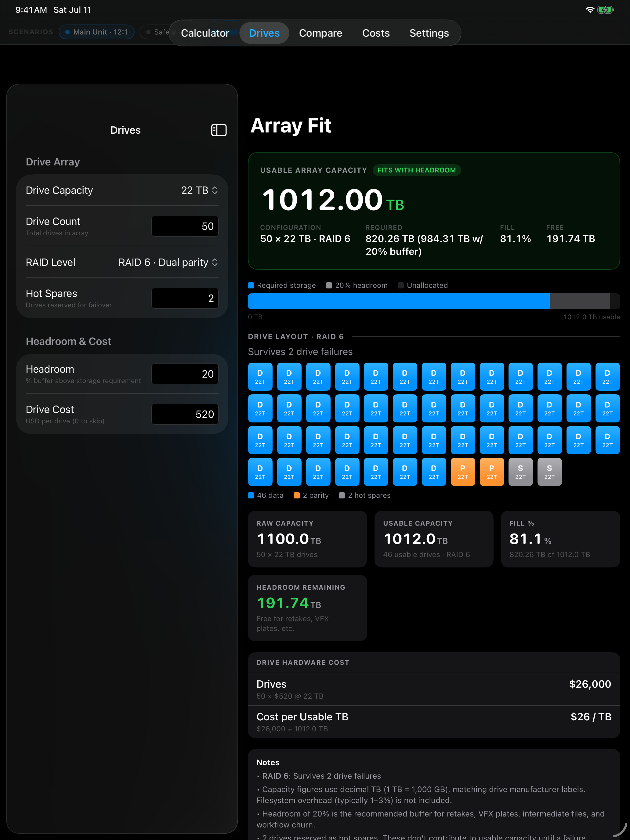630x840 pixels.
Task: Select the Main Unit 12:1 scenario chip
Action: [96, 32]
